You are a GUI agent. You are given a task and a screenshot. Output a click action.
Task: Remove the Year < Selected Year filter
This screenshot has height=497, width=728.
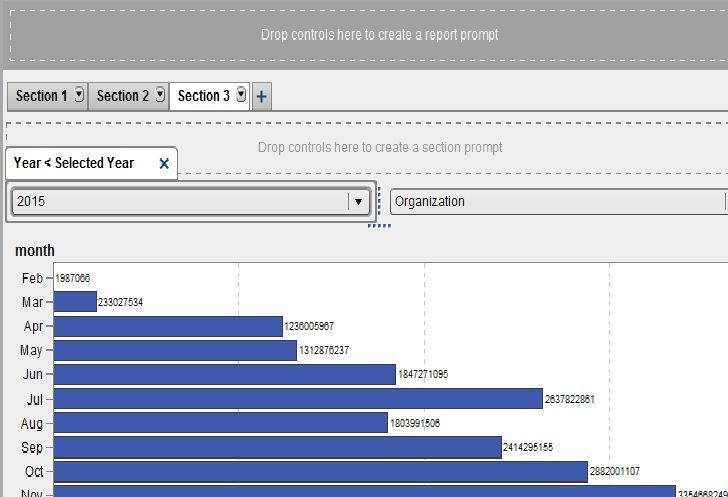click(164, 164)
